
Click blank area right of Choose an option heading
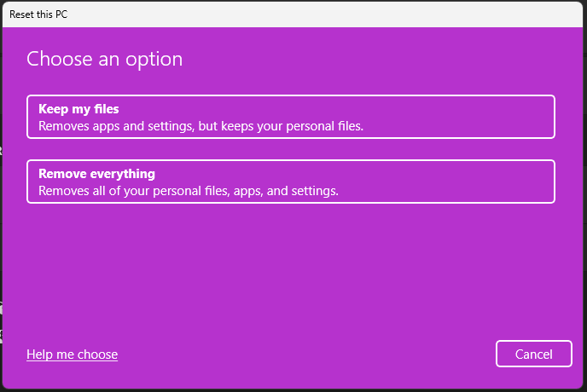click(384, 59)
